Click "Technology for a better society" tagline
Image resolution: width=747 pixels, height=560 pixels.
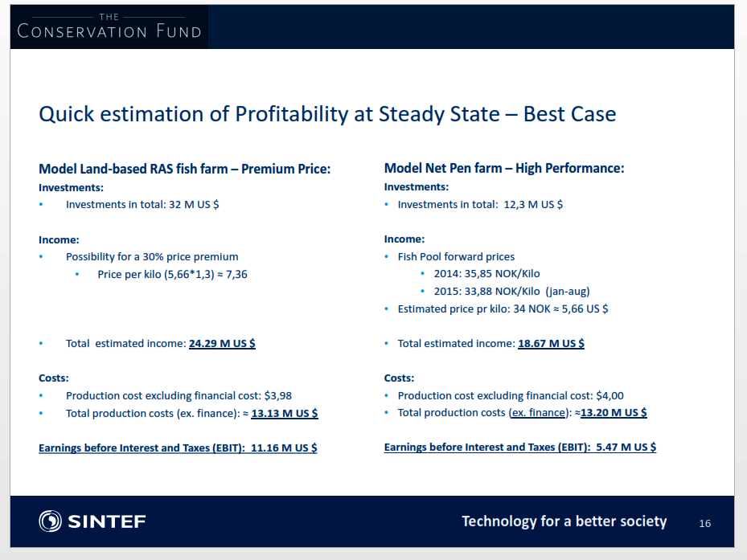click(564, 521)
